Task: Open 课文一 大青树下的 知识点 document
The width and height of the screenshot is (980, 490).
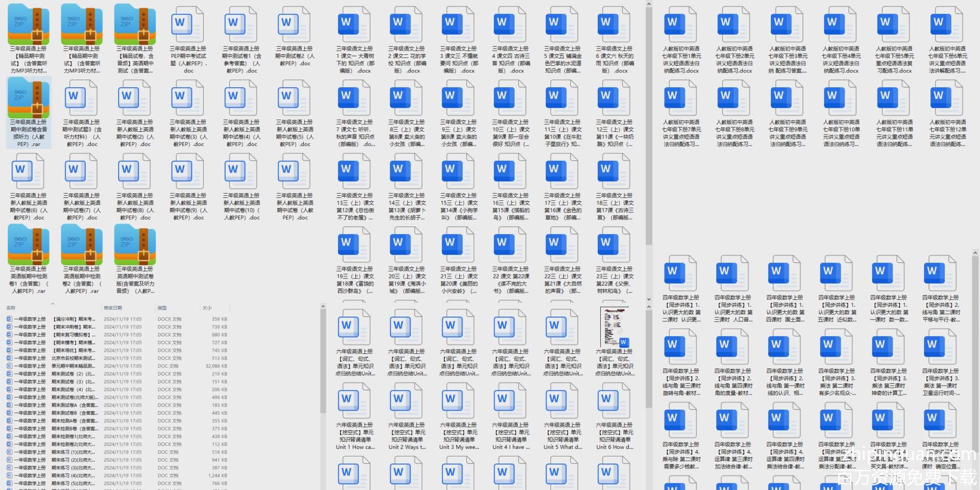Action: (355, 39)
